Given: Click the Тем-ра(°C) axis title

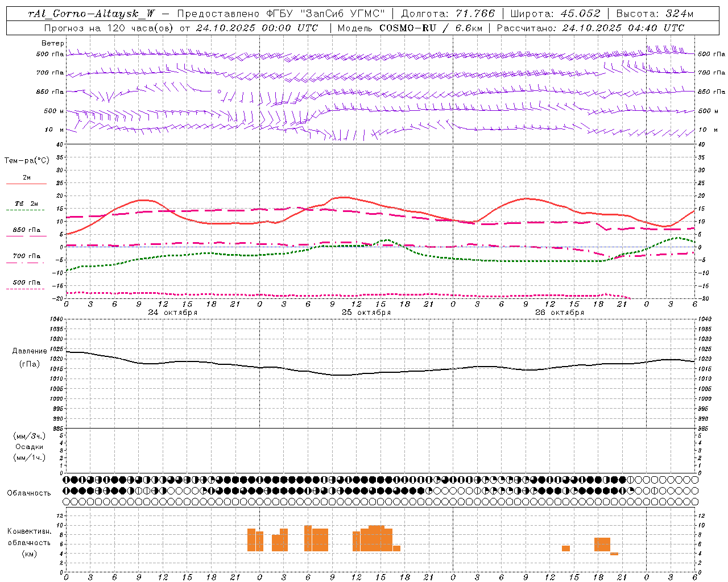Looking at the screenshot, I should [x=27, y=161].
